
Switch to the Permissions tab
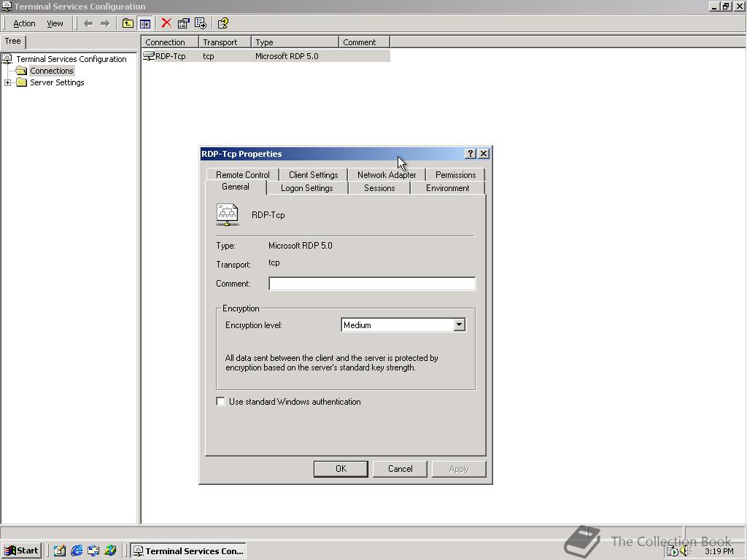click(x=455, y=175)
